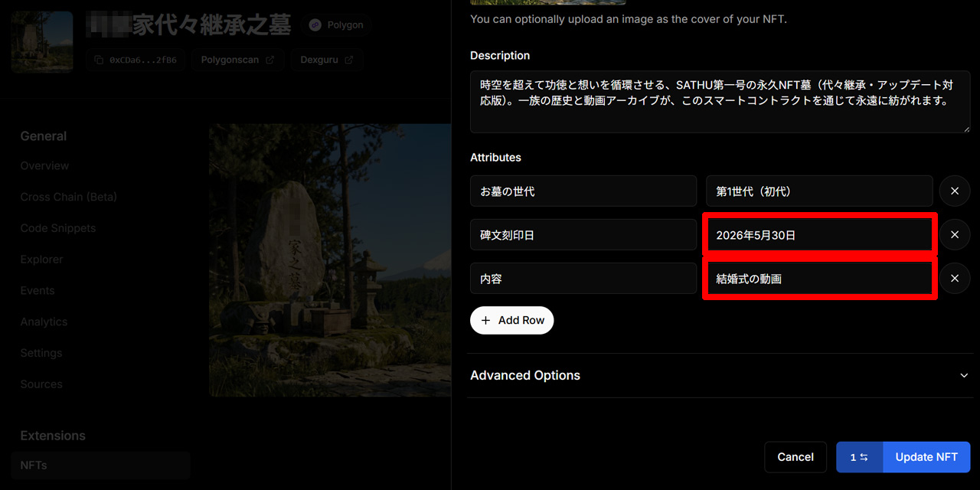Screen dimensions: 980x490
Task: Expand Advanced Options section
Action: 720,375
